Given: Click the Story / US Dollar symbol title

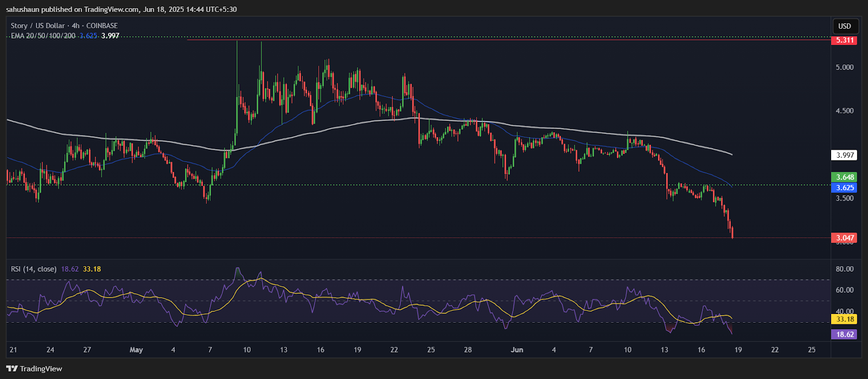Looking at the screenshot, I should click(x=64, y=25).
